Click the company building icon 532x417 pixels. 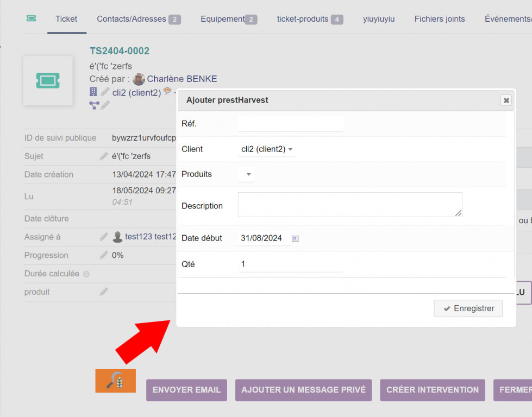[93, 92]
